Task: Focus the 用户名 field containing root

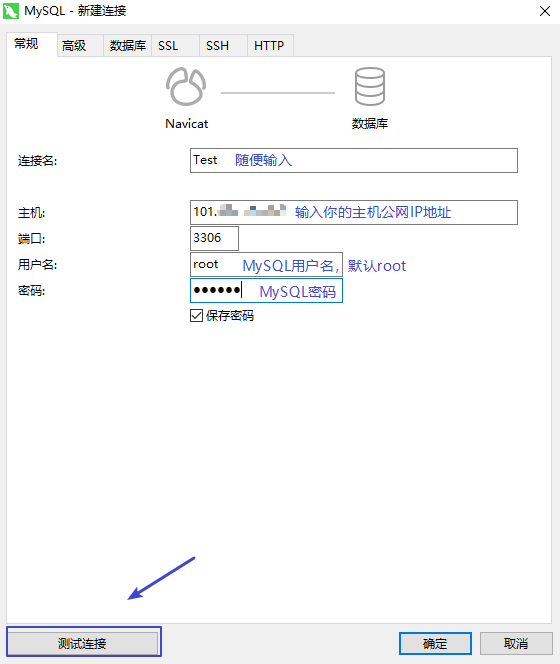Action: tap(266, 265)
